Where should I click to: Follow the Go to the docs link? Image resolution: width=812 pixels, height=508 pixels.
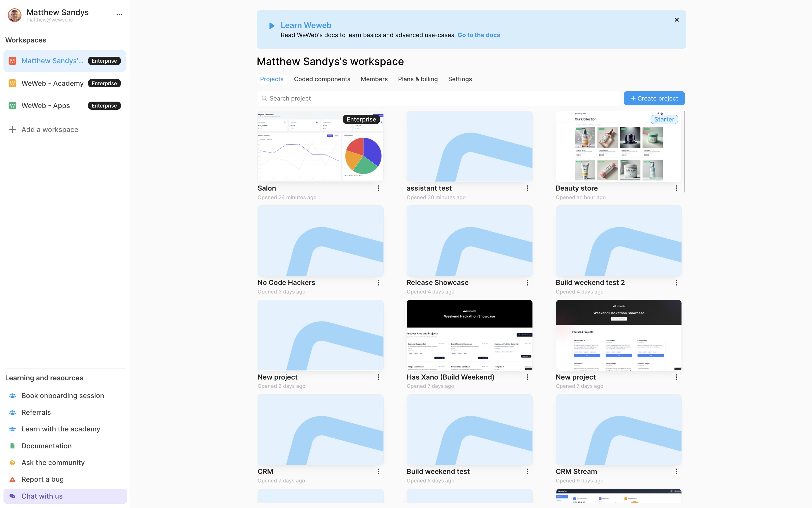click(479, 35)
